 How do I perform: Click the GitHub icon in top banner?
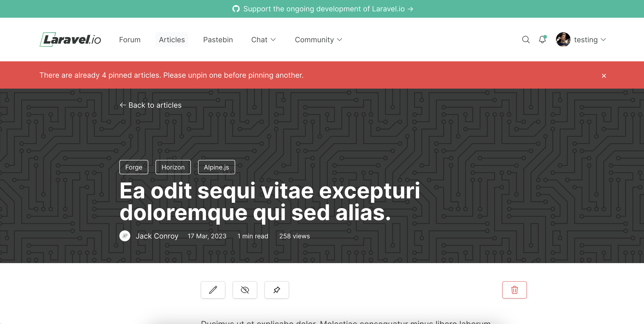pos(236,9)
